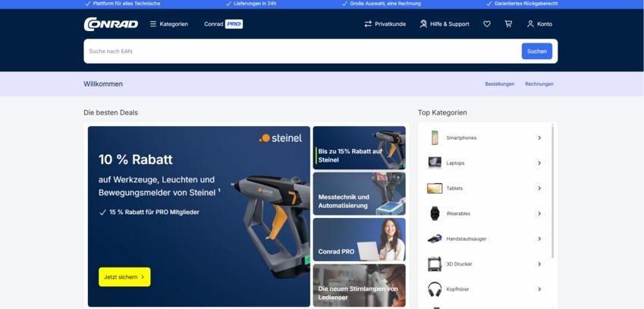Open Rechnungen link
The height and width of the screenshot is (309, 644).
click(539, 84)
